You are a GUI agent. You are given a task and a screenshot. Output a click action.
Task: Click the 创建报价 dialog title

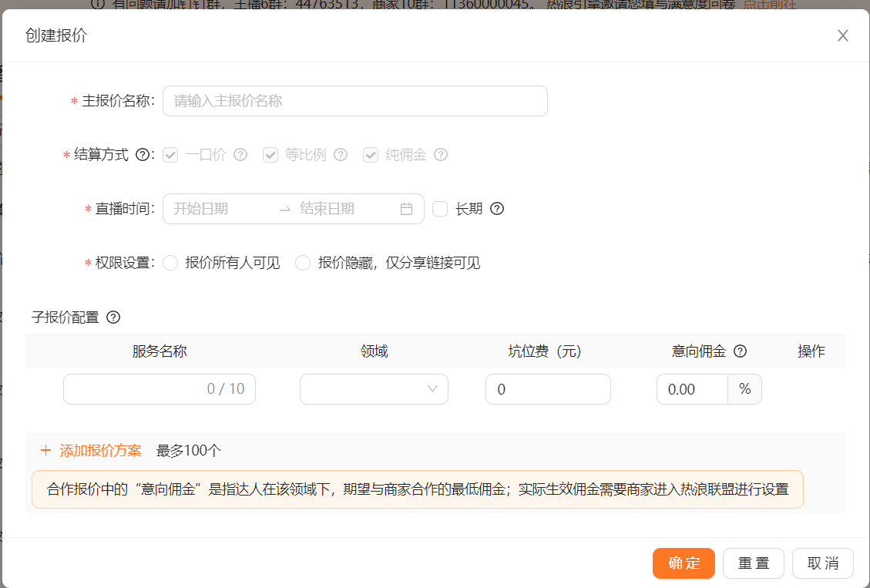[x=56, y=35]
